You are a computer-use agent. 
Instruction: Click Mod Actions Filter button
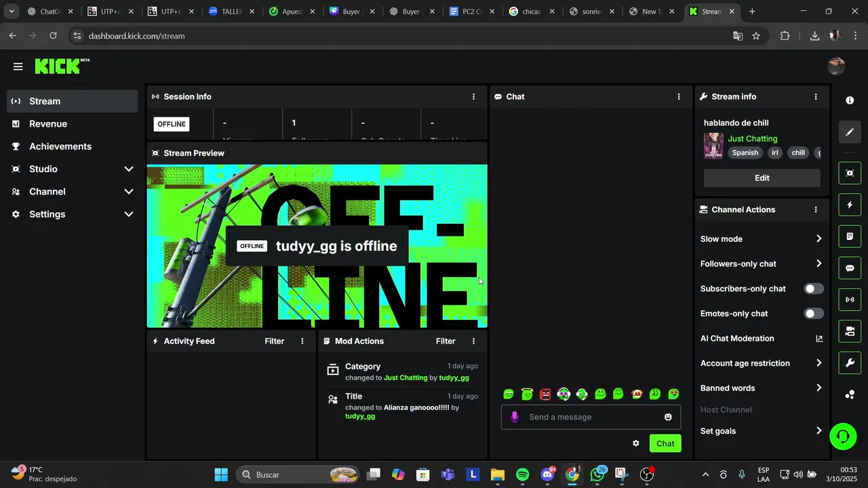point(446,341)
